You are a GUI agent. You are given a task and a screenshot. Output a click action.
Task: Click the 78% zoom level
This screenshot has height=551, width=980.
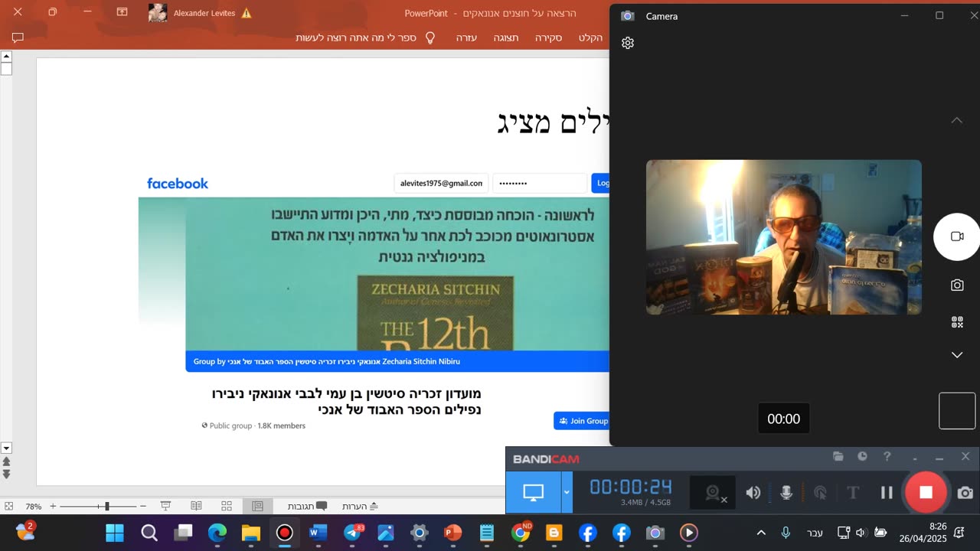click(34, 507)
